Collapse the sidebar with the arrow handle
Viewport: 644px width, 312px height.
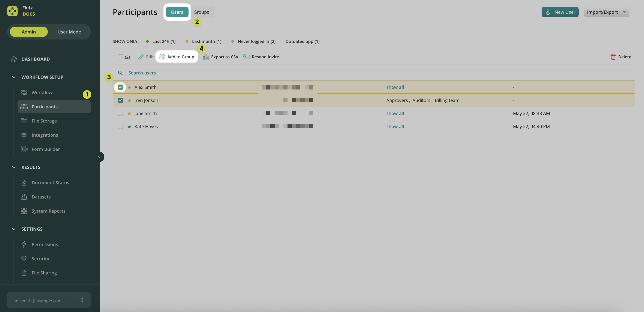click(x=99, y=157)
